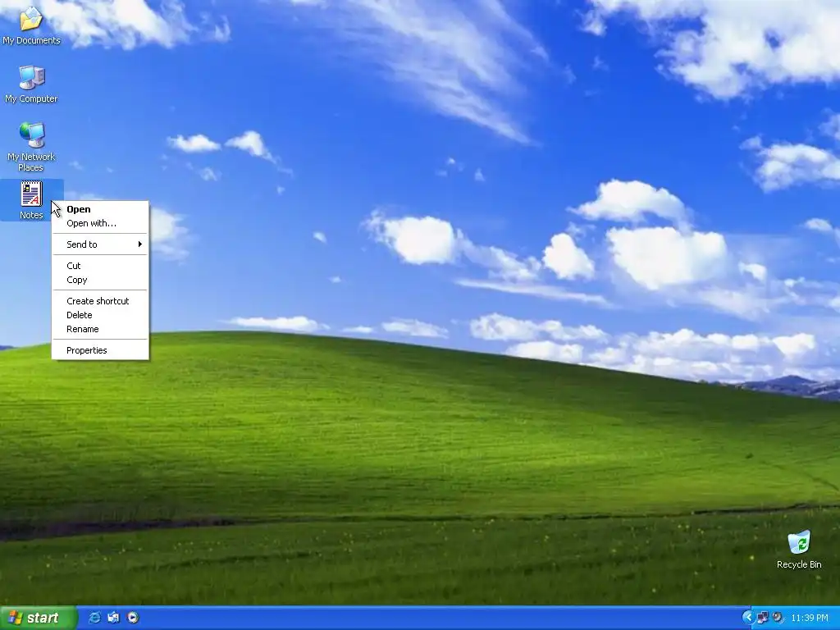Click the network connection tray icon
This screenshot has width=840, height=630.
(763, 618)
